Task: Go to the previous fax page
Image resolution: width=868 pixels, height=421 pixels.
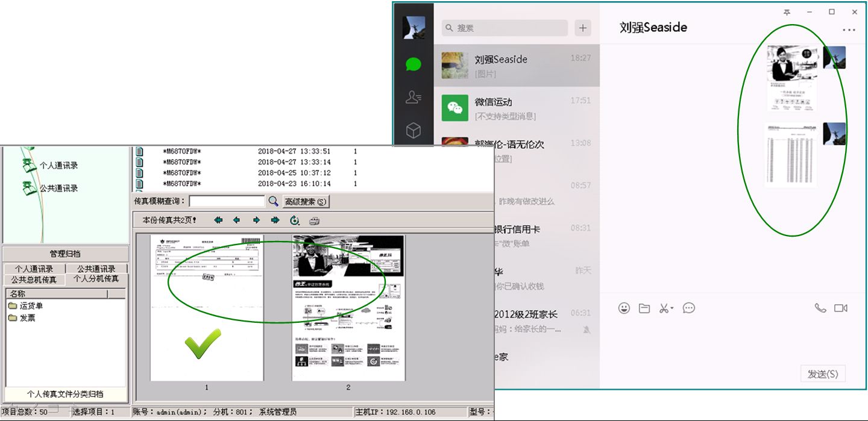Action: 236,220
